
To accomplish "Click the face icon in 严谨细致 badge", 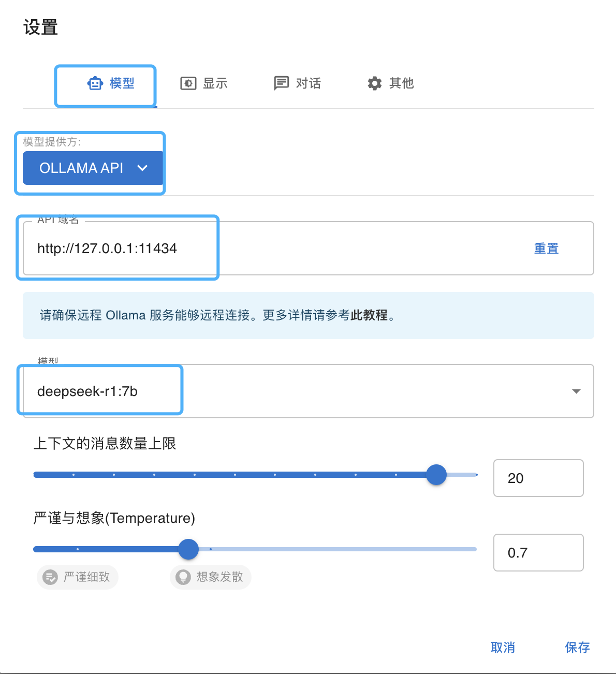I will 49,577.
